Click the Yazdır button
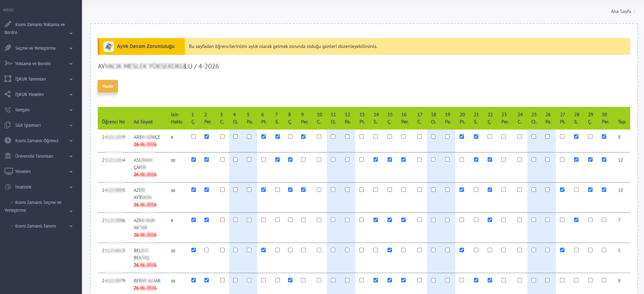The width and height of the screenshot is (644, 294). pyautogui.click(x=108, y=86)
